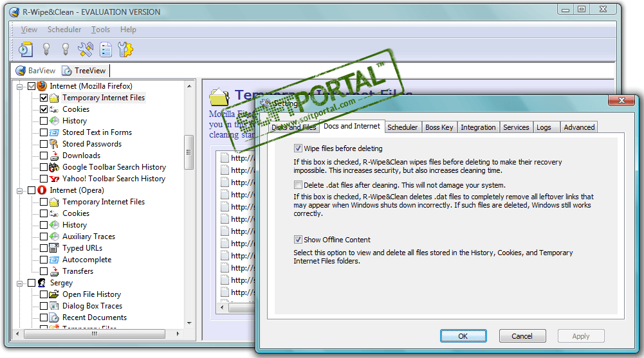The width and height of the screenshot is (644, 358).
Task: Uncheck Firefox Temporary Internet Files checkbox
Action: coord(44,98)
